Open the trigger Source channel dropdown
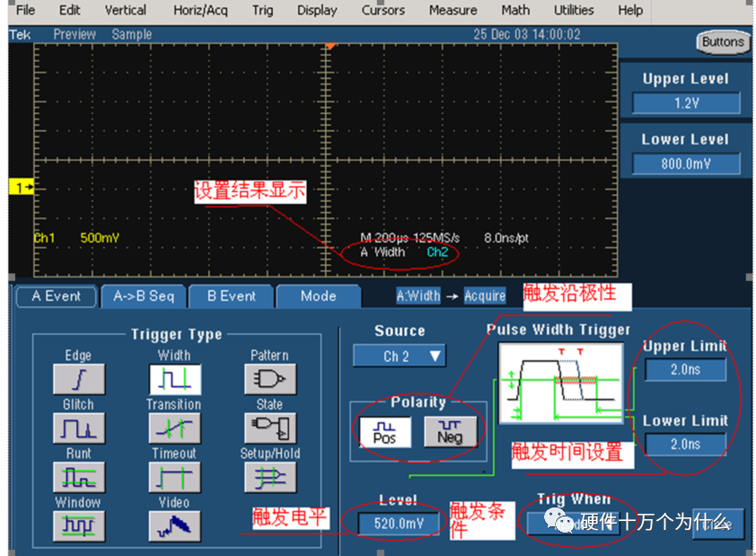The image size is (756, 556). (399, 356)
